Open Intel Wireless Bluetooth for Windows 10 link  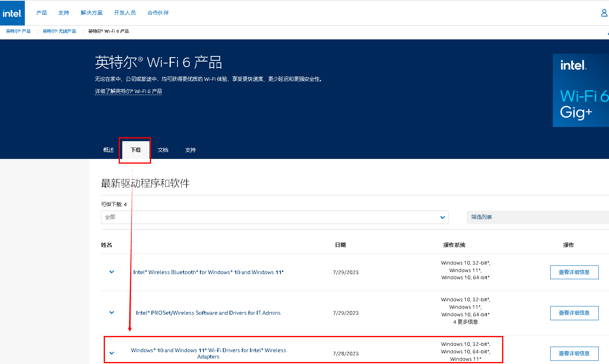[x=208, y=272]
